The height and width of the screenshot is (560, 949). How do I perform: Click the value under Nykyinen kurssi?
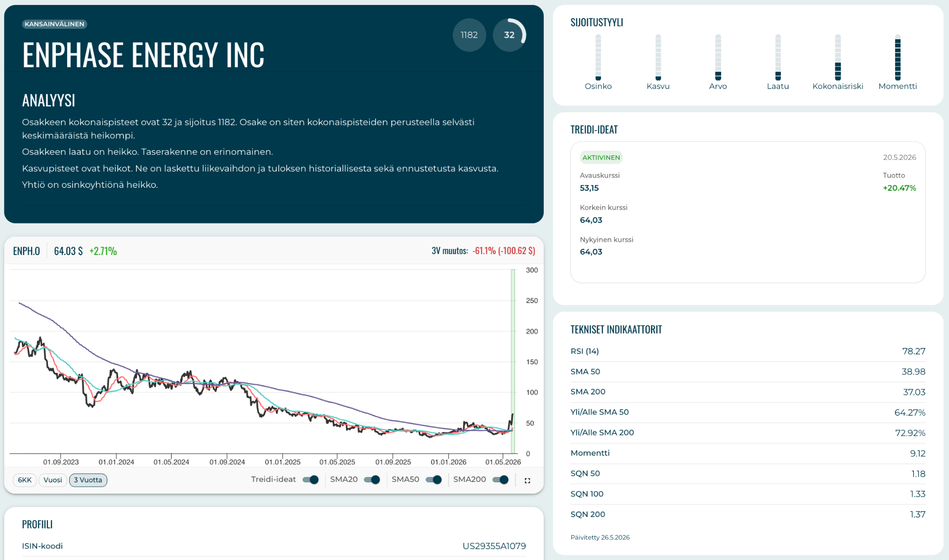coord(591,252)
